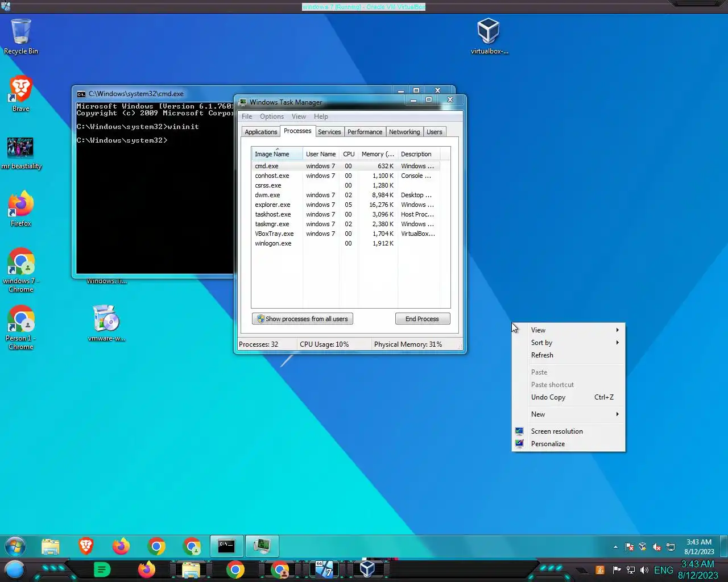Screen dimensions: 728x582
Task: Click Show processes from all users button
Action: [303, 319]
